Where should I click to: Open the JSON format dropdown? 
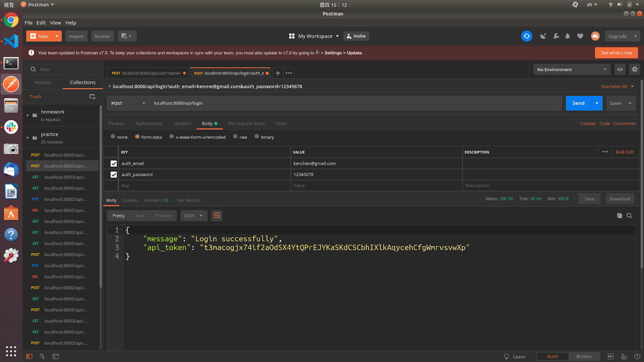pos(194,216)
